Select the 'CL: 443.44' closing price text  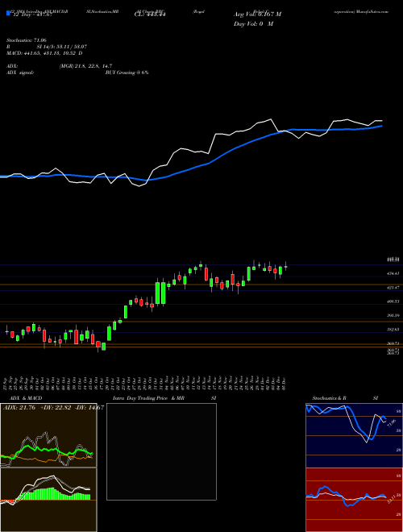click(149, 15)
